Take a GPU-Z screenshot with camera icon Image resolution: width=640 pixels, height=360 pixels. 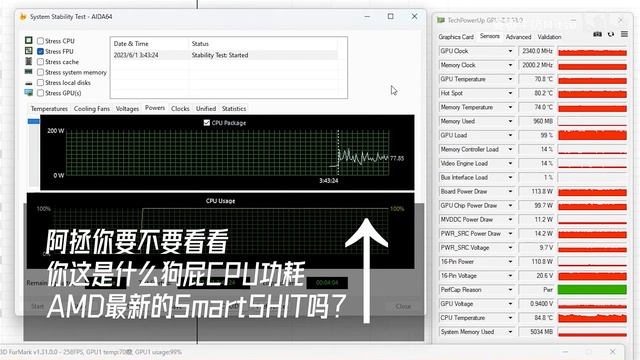597,34
